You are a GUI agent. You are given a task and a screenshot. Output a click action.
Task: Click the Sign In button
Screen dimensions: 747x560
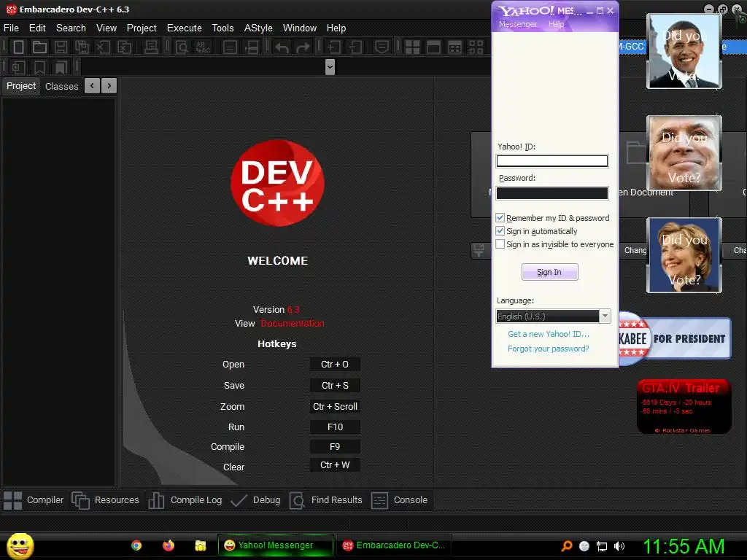pos(550,272)
